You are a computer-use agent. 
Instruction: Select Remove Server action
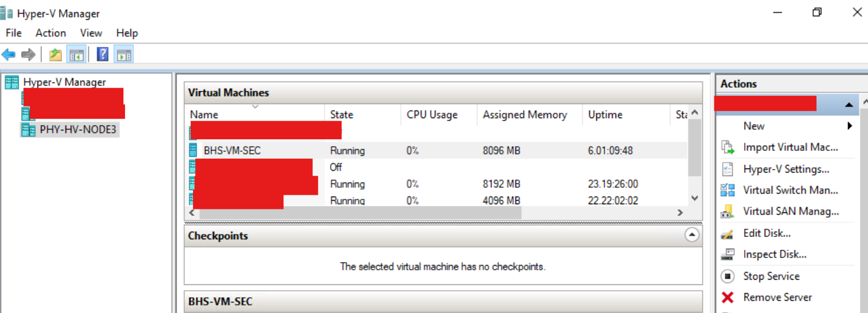coord(777,297)
